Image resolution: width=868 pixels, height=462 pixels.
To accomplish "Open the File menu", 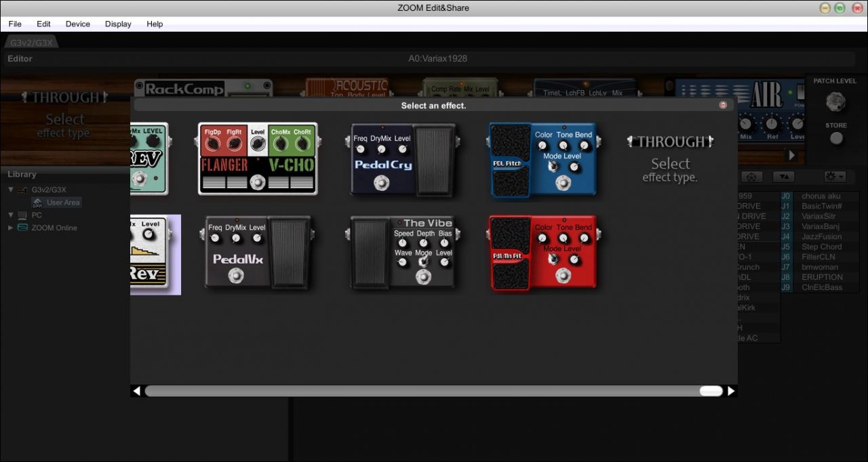I will click(15, 24).
